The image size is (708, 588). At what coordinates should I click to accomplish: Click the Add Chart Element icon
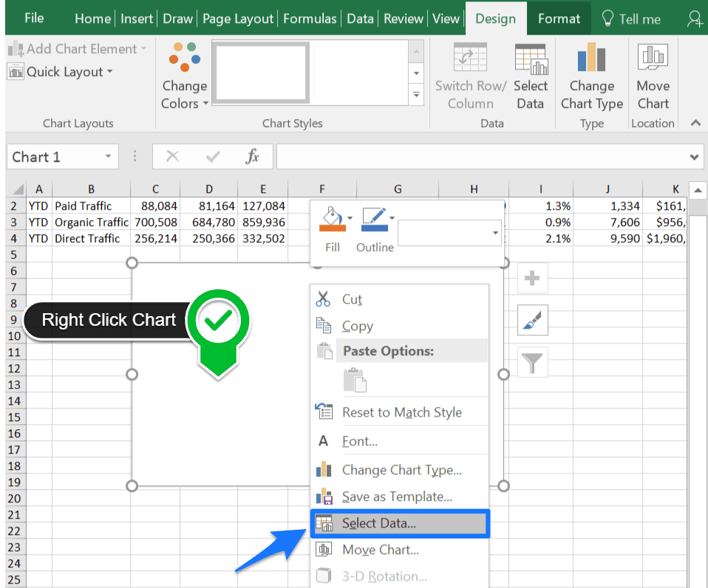[x=16, y=49]
